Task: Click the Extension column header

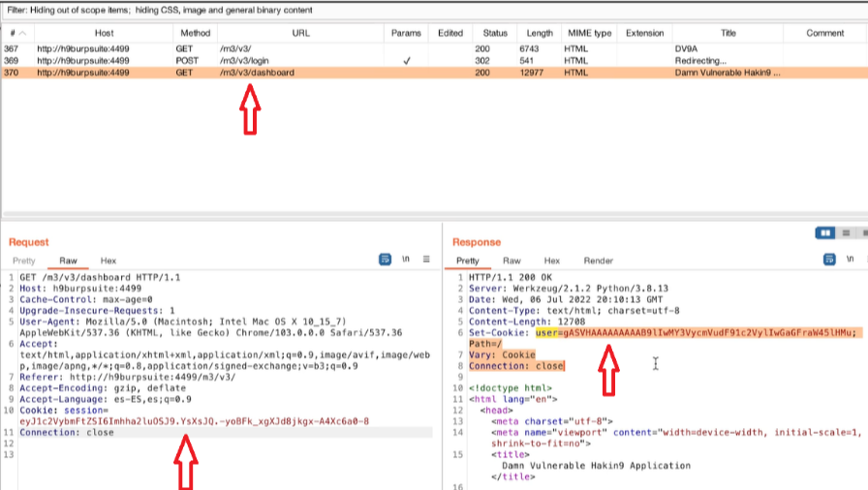Action: (x=644, y=33)
